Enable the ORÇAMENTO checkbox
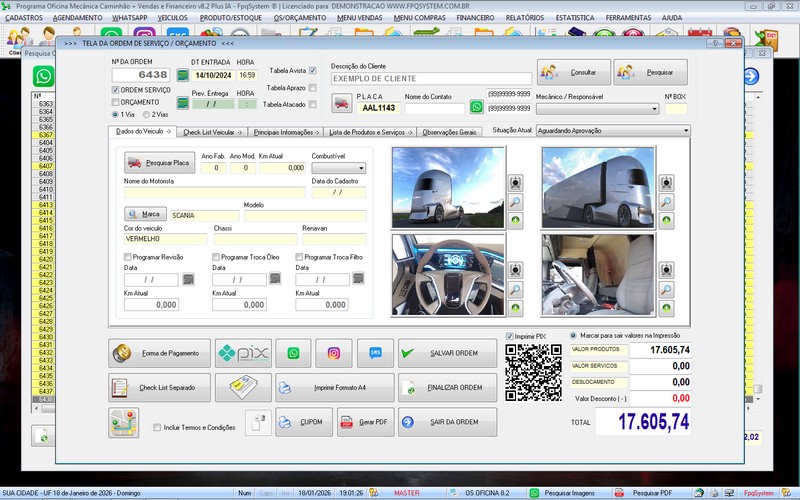Screen dimensions: 800x500 pyautogui.click(x=114, y=102)
